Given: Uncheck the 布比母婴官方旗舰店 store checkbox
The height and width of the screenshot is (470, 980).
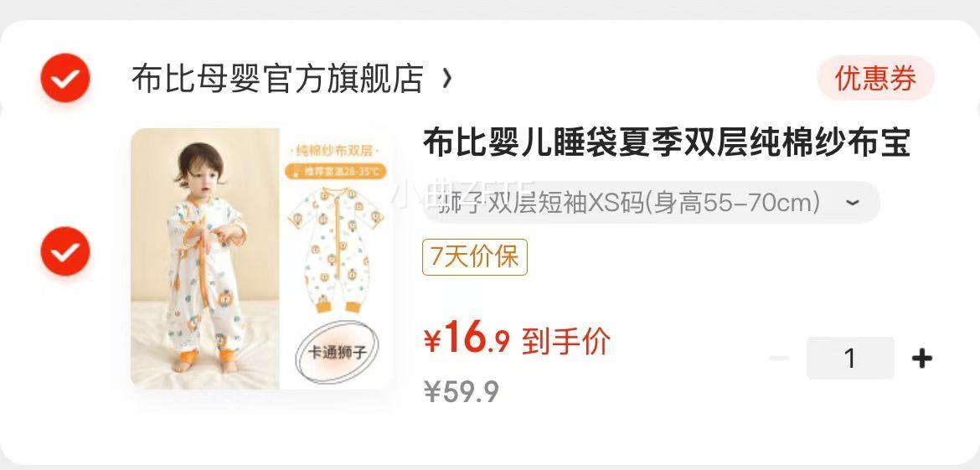Looking at the screenshot, I should [x=65, y=78].
